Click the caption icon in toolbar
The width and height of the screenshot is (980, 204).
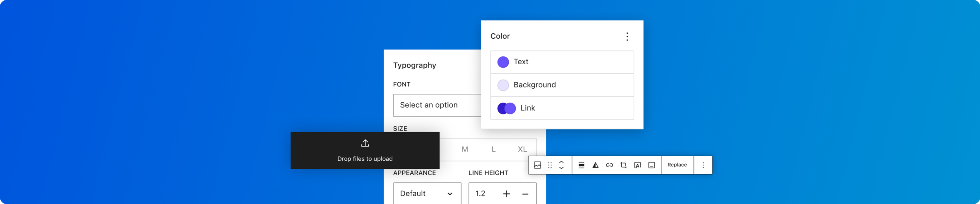(x=652, y=165)
